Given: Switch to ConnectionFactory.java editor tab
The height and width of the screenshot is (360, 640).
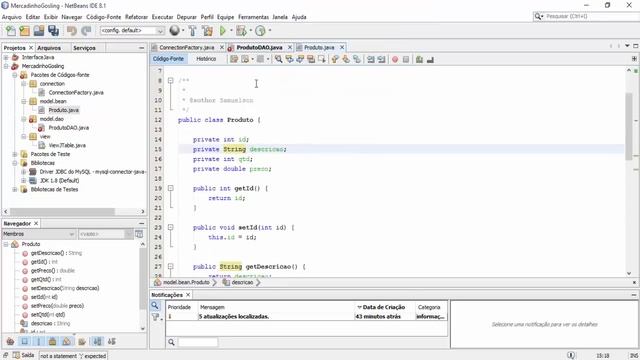Looking at the screenshot, I should (187, 47).
